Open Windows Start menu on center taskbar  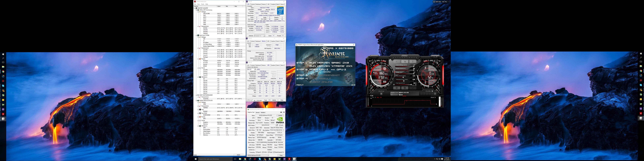pyautogui.click(x=196, y=159)
